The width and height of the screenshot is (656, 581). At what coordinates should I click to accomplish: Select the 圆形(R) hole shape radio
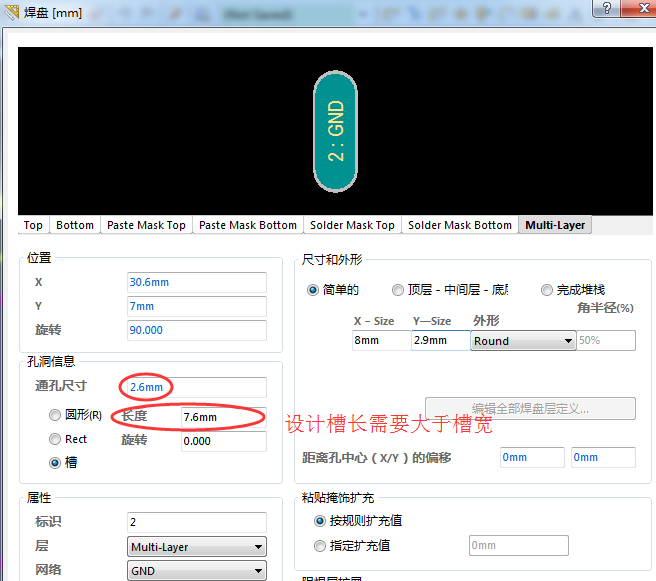pos(55,415)
